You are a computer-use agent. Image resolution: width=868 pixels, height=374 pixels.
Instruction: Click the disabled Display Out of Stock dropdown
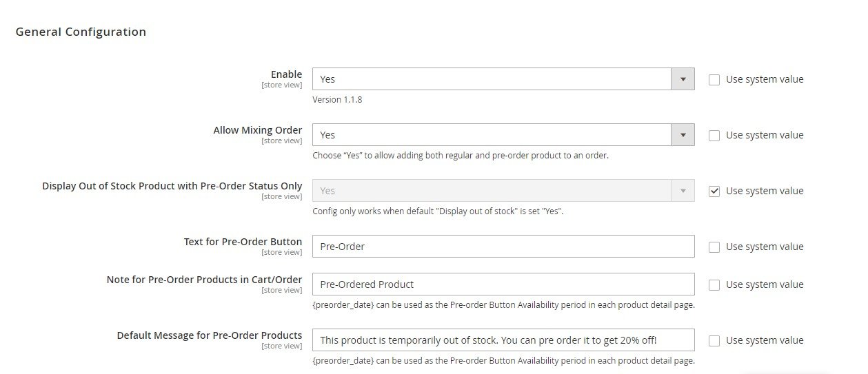503,191
